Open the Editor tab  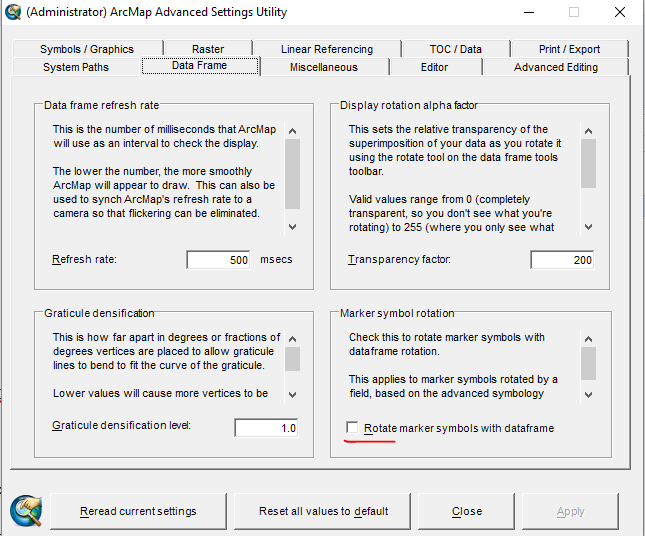tap(434, 67)
